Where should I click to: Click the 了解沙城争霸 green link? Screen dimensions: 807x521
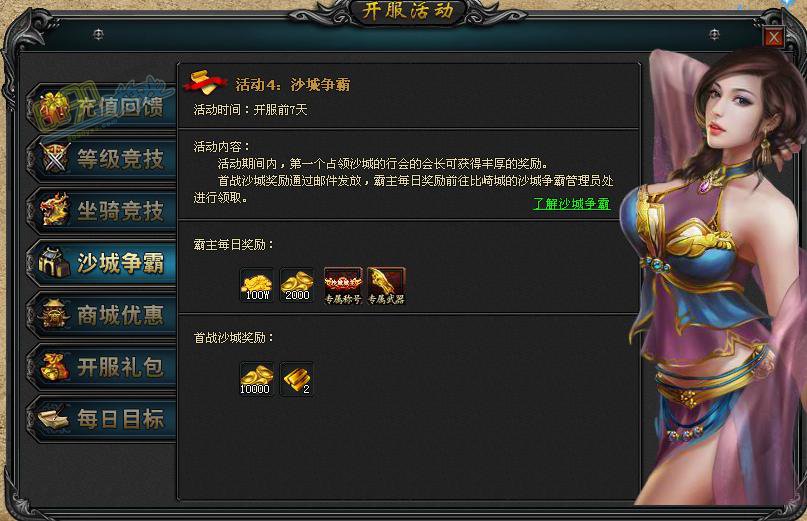click(x=571, y=204)
